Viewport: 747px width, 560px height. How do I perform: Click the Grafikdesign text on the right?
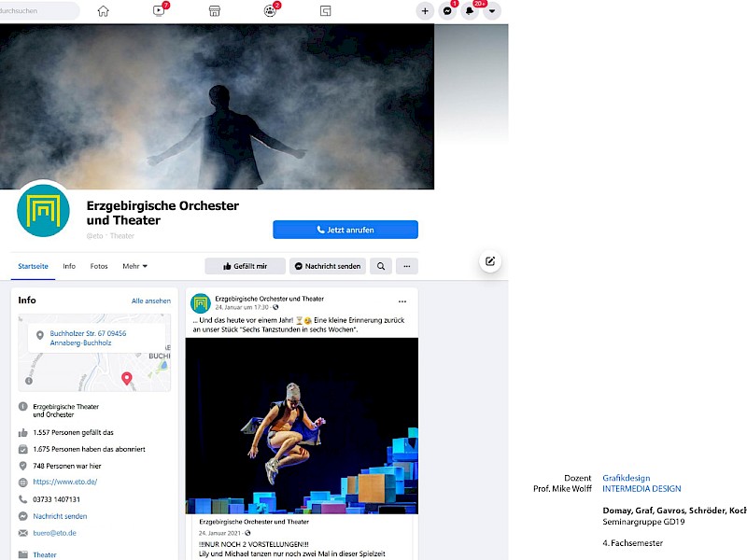(x=626, y=478)
